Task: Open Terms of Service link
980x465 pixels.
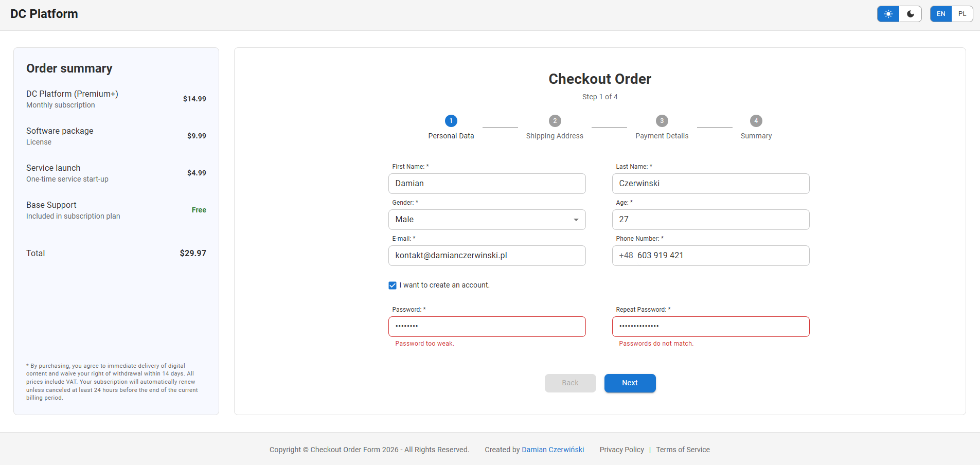Action: pos(683,450)
